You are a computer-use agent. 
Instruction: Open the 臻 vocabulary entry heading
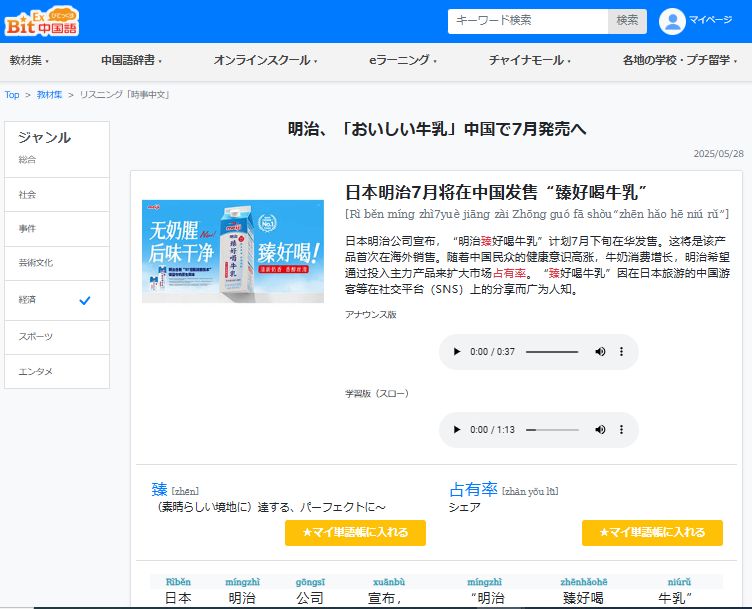(159, 490)
